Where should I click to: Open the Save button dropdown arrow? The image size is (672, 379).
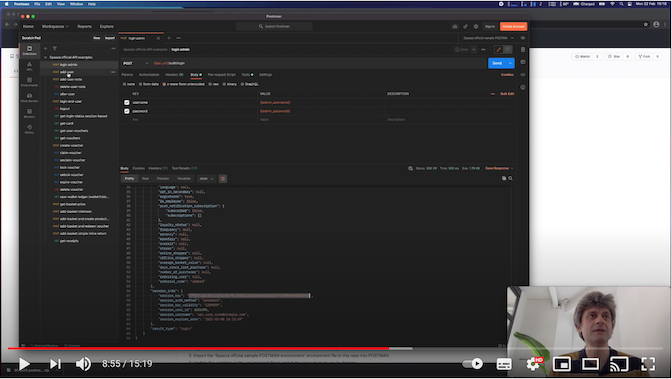click(474, 50)
